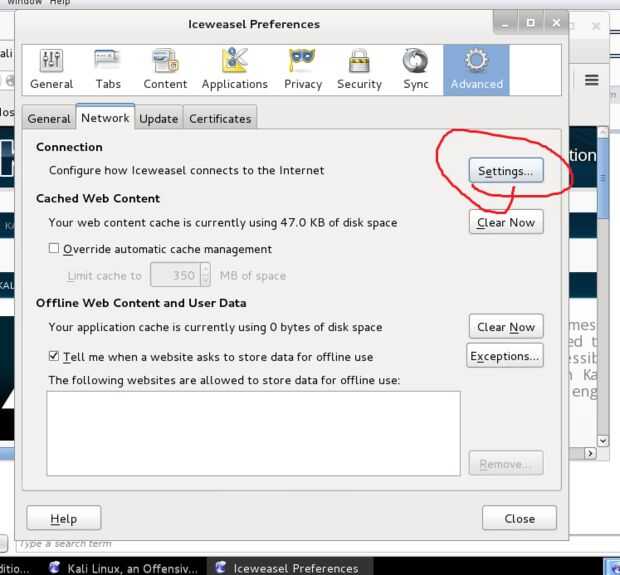
Task: Click the browser scrollbar down arrow
Action: (603, 441)
